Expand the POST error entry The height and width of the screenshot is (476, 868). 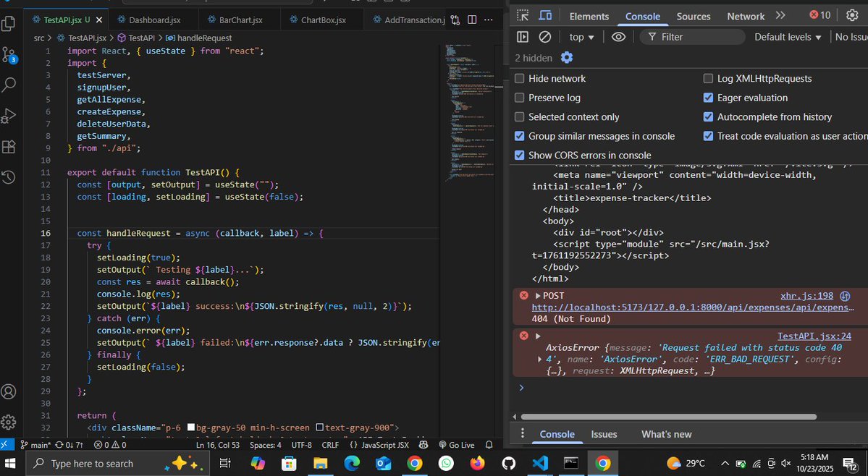537,296
